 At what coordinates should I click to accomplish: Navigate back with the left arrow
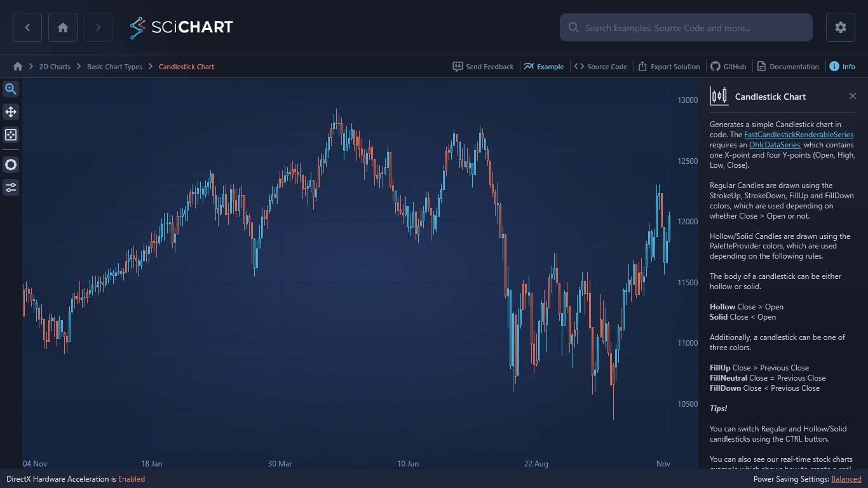27,27
